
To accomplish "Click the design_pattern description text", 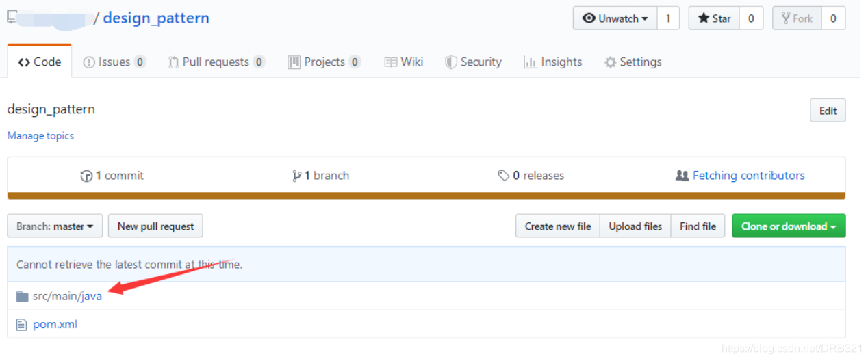I will pos(51,109).
